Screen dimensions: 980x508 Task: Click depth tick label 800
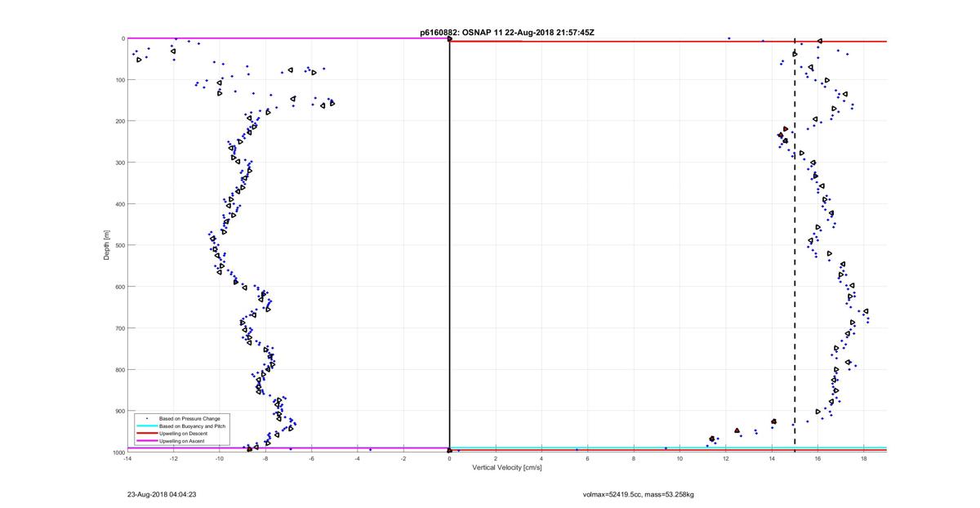point(119,369)
